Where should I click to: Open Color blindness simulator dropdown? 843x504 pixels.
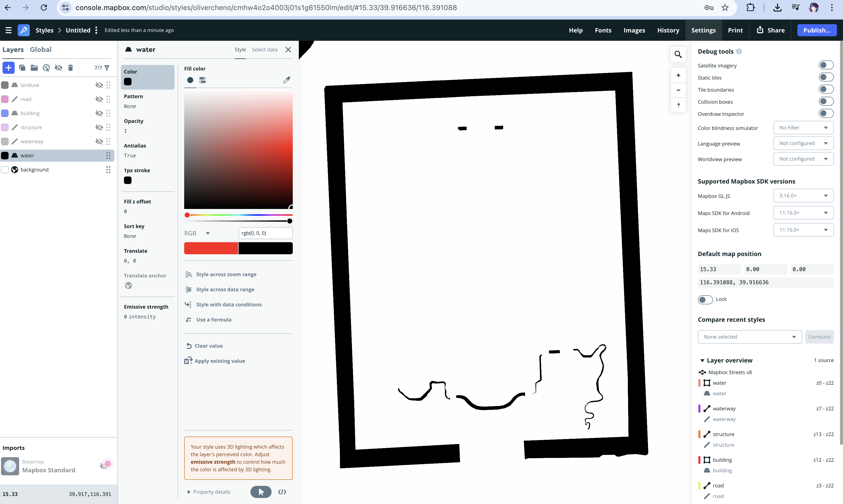[x=803, y=128]
